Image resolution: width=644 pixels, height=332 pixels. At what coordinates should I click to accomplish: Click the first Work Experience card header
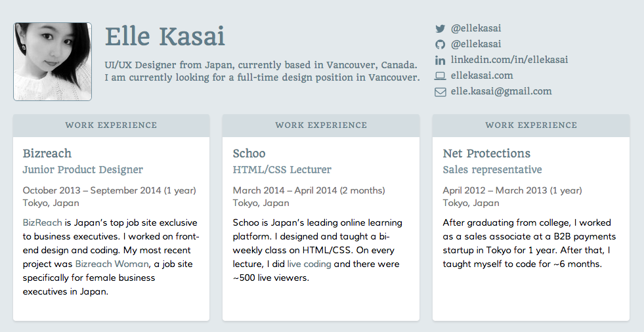111,125
